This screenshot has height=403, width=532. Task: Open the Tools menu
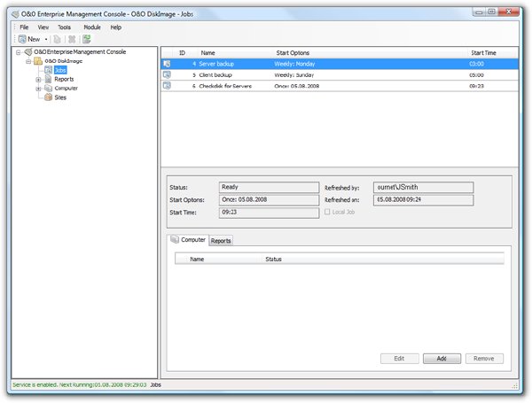[64, 27]
